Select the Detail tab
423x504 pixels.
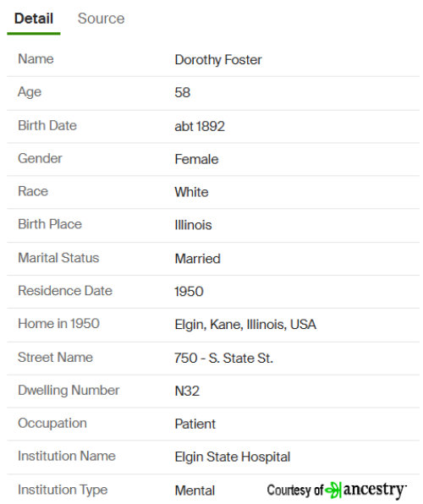[x=34, y=19]
